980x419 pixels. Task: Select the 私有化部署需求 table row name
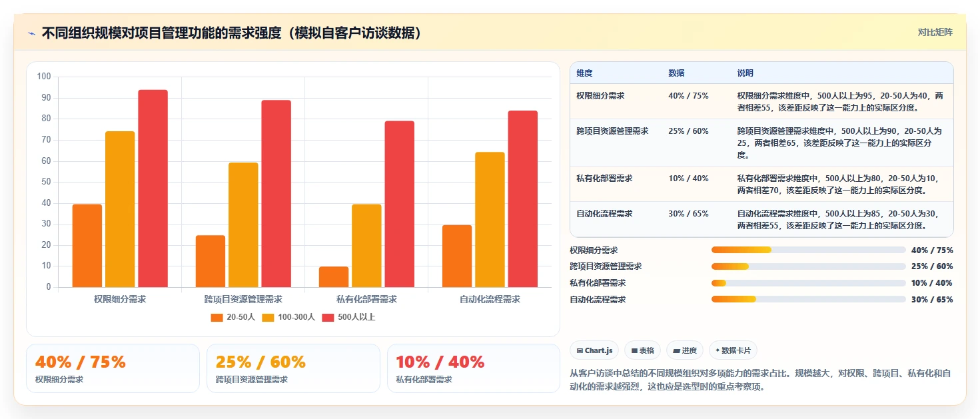click(x=604, y=179)
